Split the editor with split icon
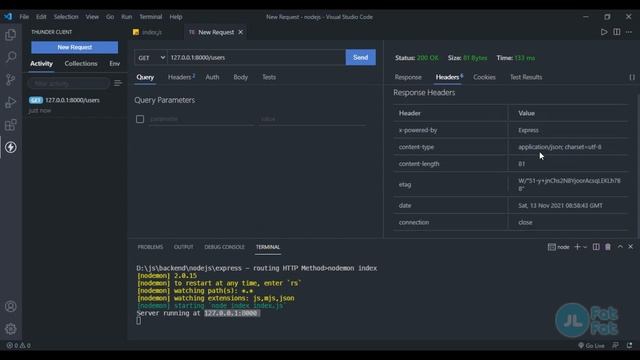The image size is (640, 360). tap(617, 32)
